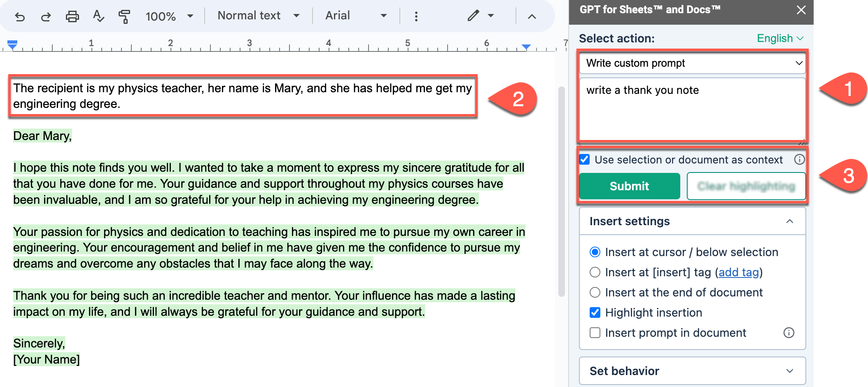Open the three-dot more options menu

[x=416, y=16]
